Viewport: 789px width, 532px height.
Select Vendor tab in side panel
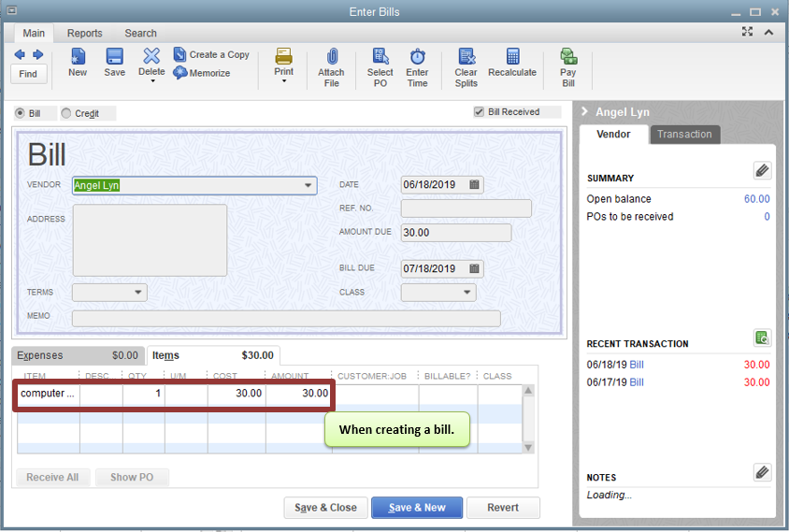(613, 135)
